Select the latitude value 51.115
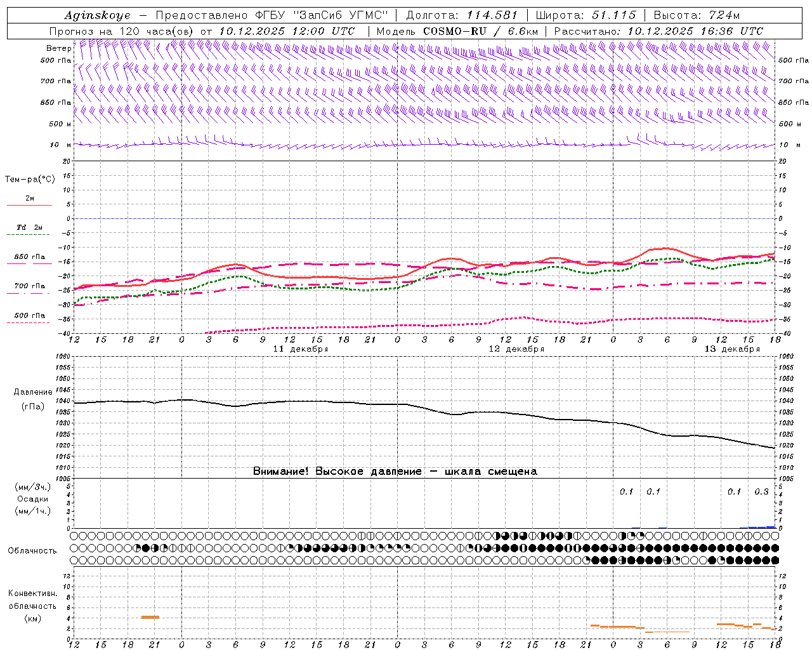This screenshot has height=650, width=812. click(x=614, y=15)
